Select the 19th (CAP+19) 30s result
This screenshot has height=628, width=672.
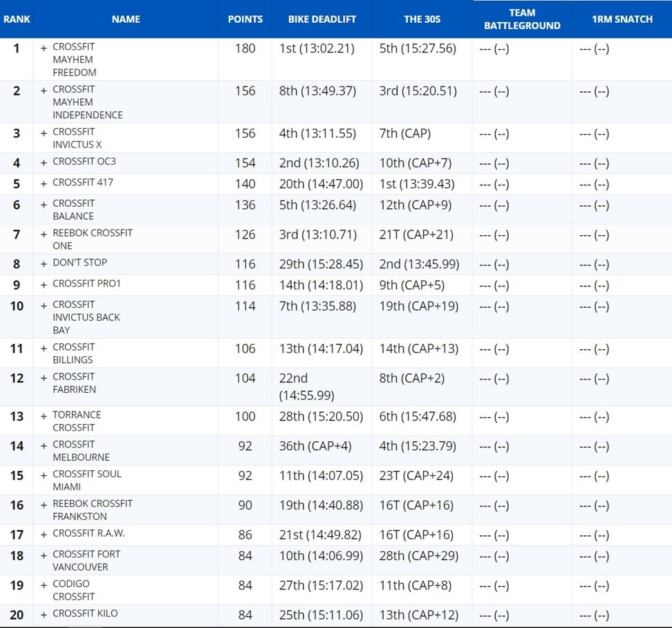click(x=419, y=306)
